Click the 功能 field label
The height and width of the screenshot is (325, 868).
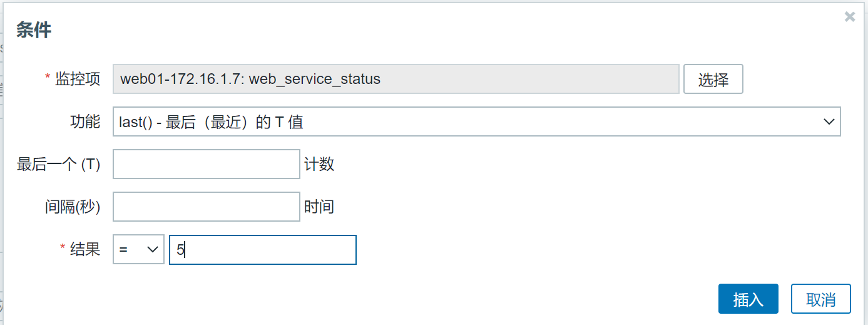pos(85,121)
